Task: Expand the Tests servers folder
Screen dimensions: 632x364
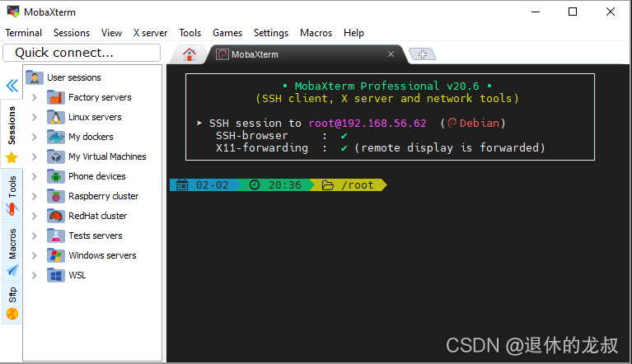Action: pos(35,236)
